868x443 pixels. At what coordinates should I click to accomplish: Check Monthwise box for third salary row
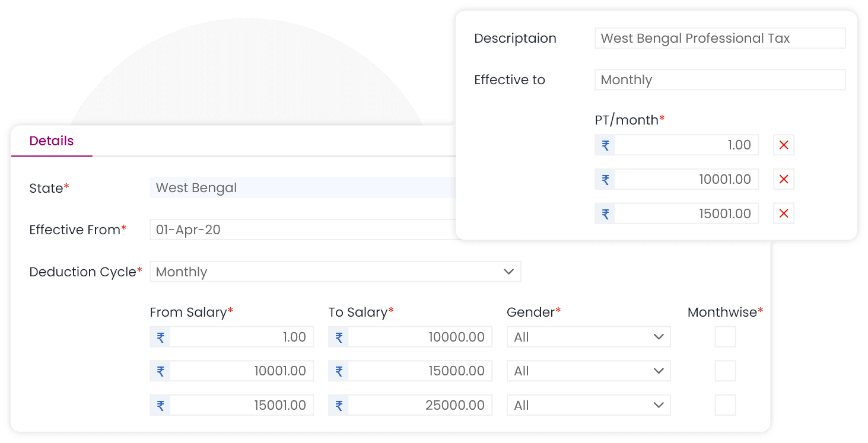pos(725,406)
